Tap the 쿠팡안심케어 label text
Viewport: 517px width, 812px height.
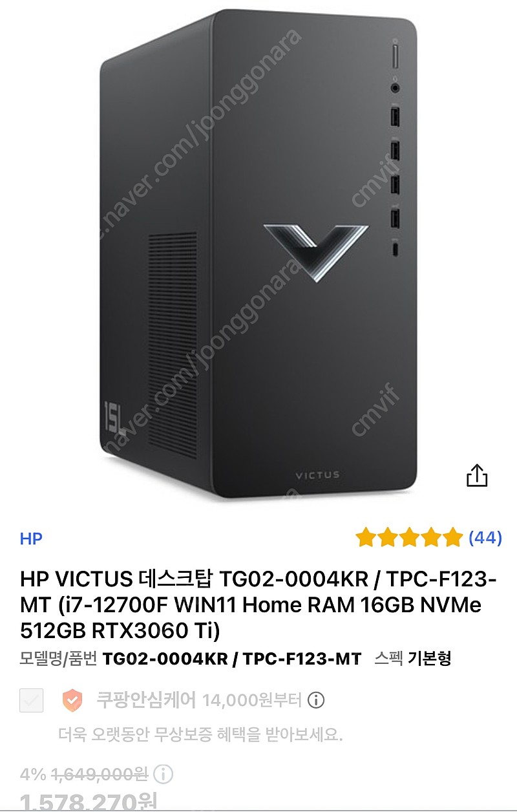[x=146, y=700]
